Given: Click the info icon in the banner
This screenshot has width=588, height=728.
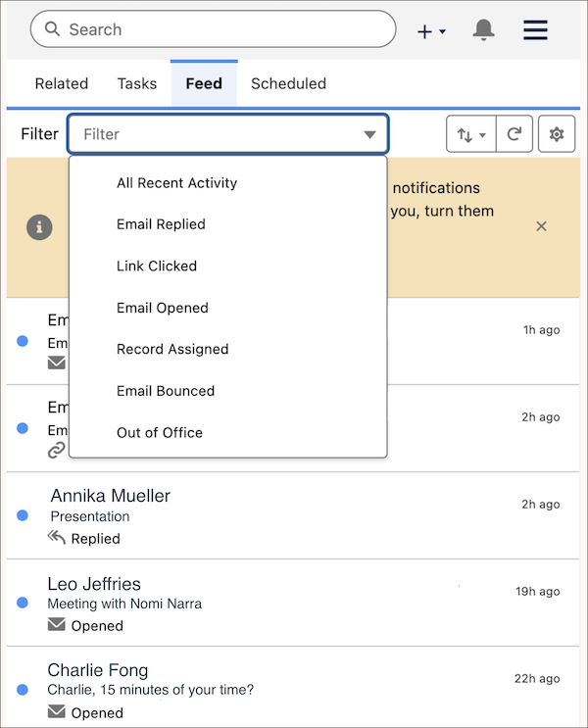Looking at the screenshot, I should tap(39, 227).
